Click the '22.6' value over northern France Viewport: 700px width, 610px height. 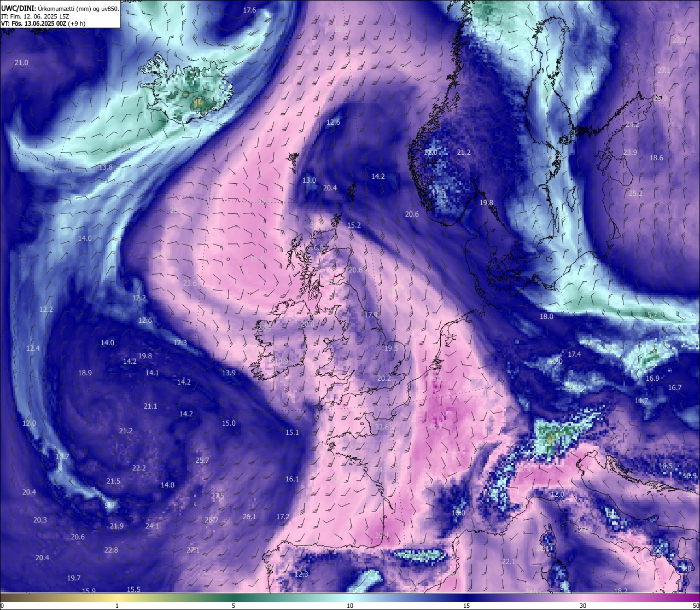coord(382,427)
